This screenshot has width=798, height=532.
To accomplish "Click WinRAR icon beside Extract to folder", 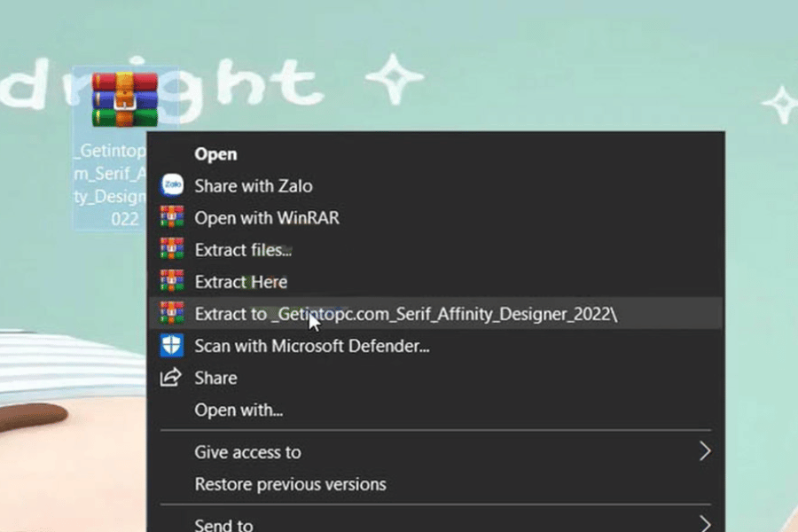I will 171,314.
